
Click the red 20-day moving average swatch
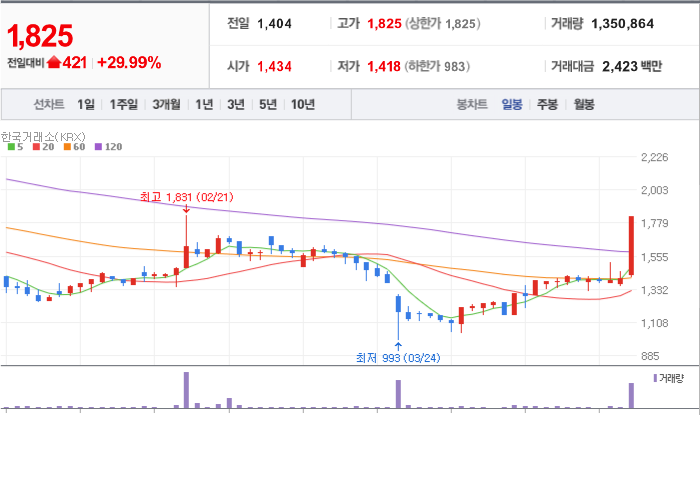pyautogui.click(x=36, y=147)
